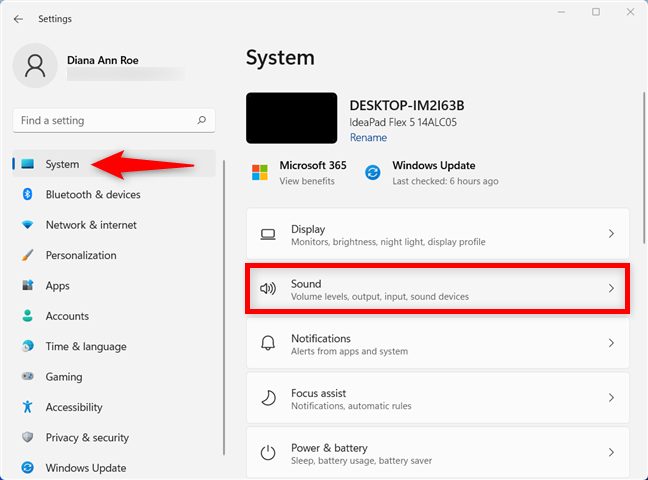Screen dimensions: 648x480
Task: Expand Notifications settings chevron
Action: tap(611, 343)
